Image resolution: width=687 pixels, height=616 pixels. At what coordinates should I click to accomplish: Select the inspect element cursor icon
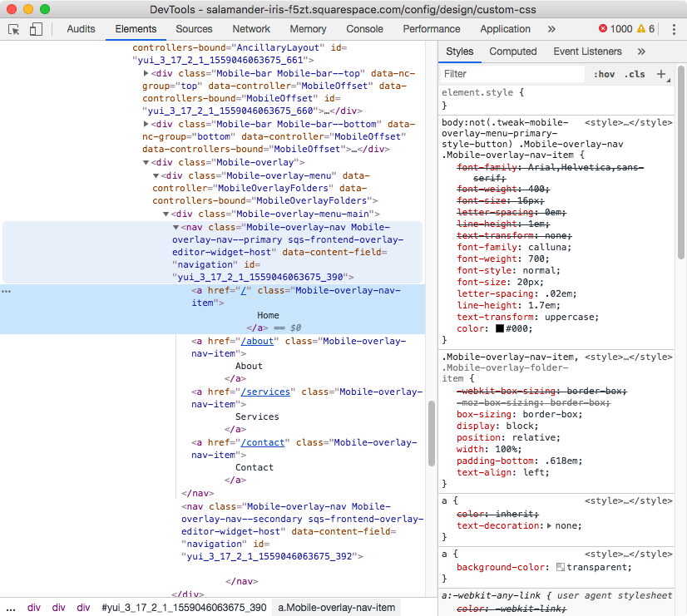tap(12, 28)
